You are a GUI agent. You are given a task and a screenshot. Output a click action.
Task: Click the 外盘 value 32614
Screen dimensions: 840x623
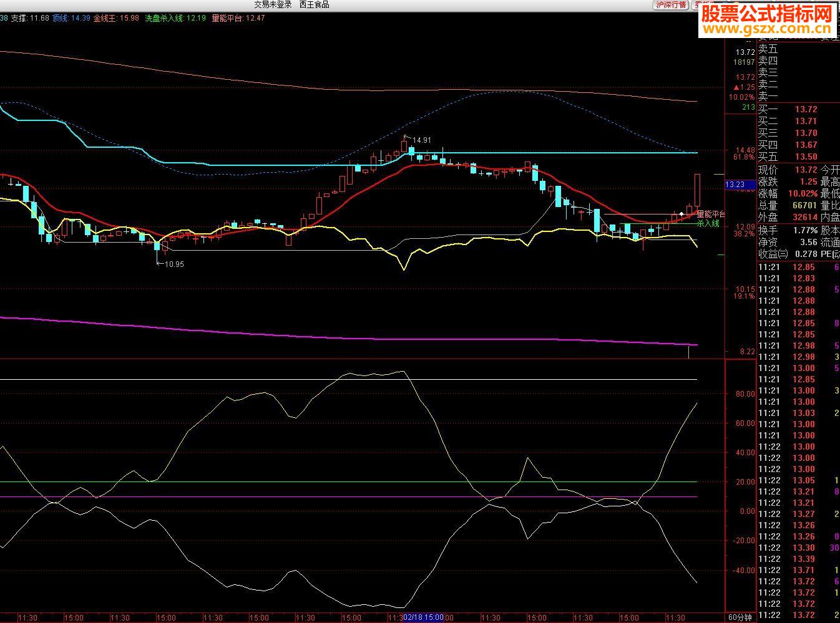805,217
